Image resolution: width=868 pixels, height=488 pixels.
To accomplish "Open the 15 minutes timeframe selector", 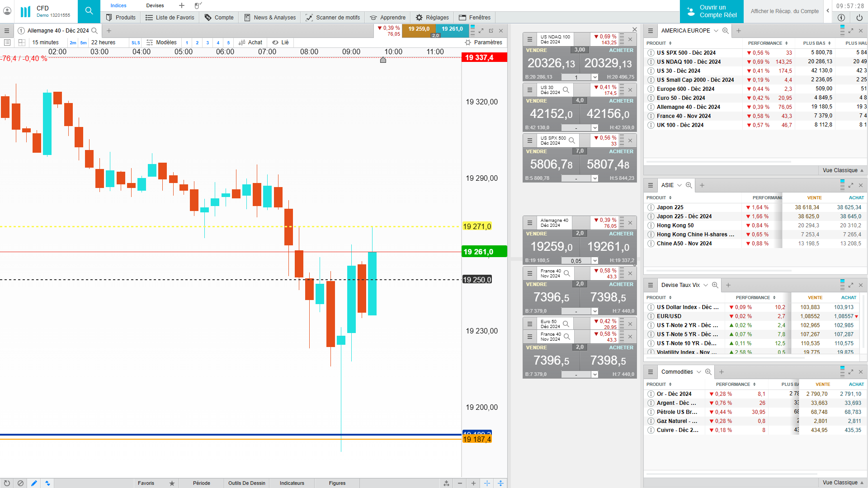I will [x=45, y=42].
